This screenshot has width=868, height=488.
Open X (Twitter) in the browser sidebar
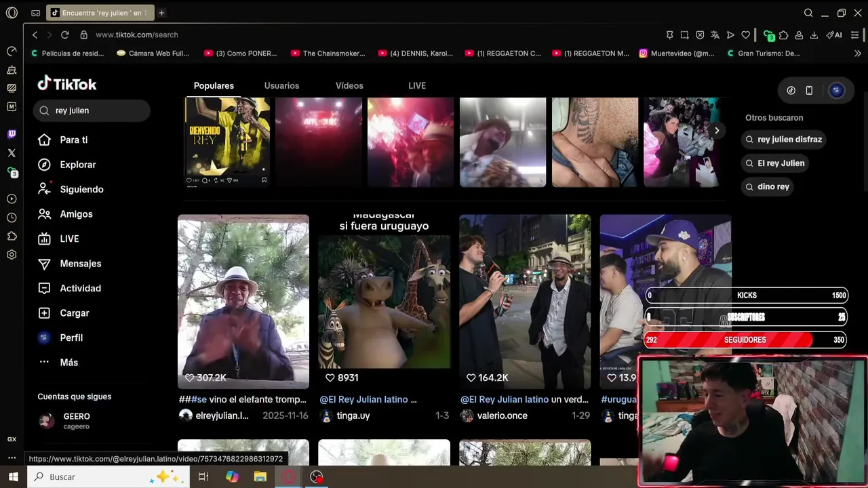point(12,153)
